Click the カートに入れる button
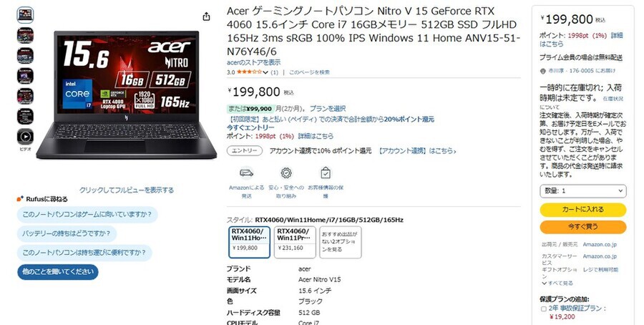Viewport: 644px width, 325px height. (582, 210)
